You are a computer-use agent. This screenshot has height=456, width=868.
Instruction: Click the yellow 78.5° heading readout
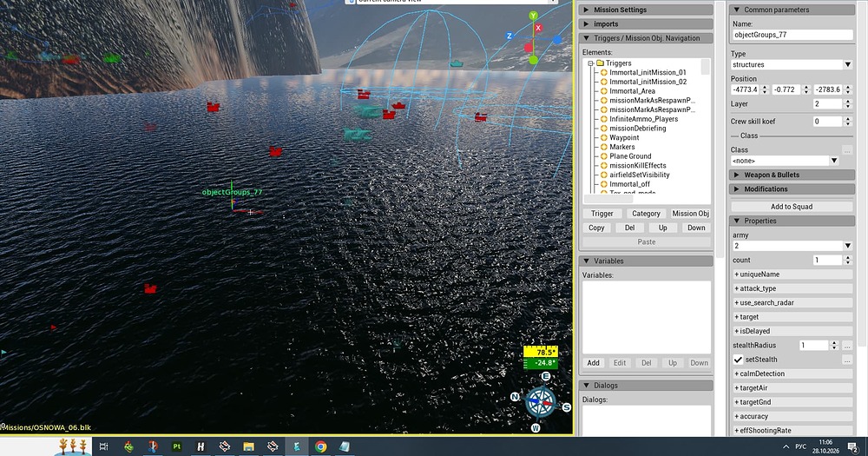tap(540, 353)
